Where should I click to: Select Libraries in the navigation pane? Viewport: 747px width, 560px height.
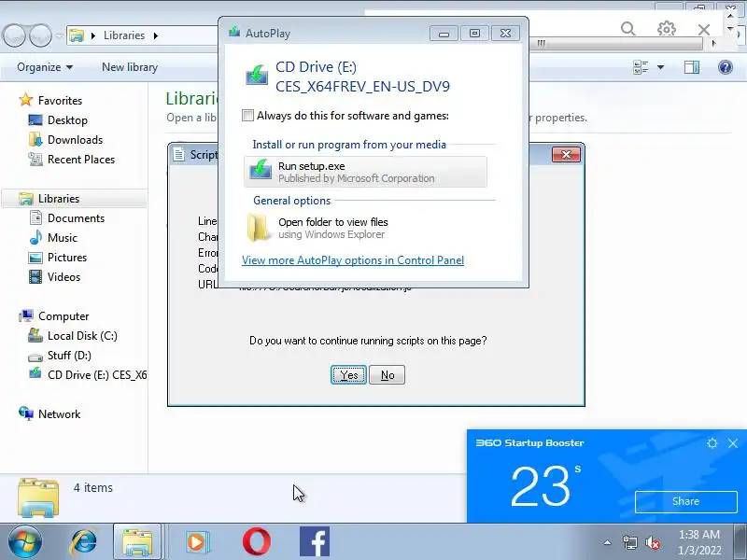(x=59, y=198)
